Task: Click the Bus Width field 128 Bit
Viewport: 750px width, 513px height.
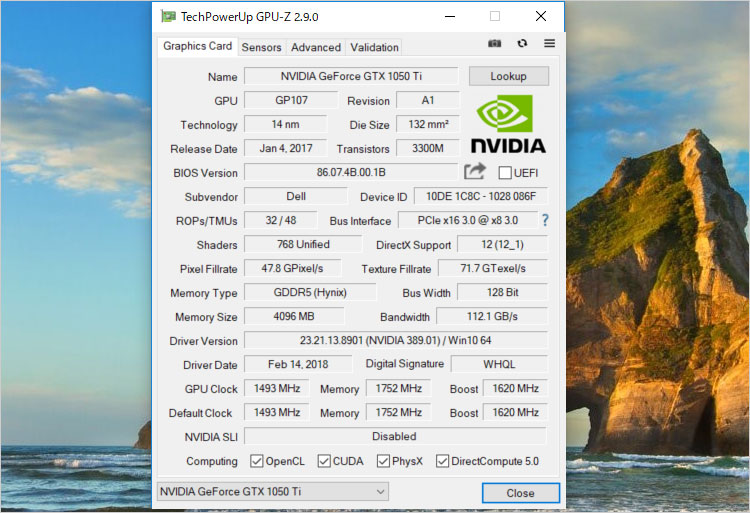Action: pos(502,292)
